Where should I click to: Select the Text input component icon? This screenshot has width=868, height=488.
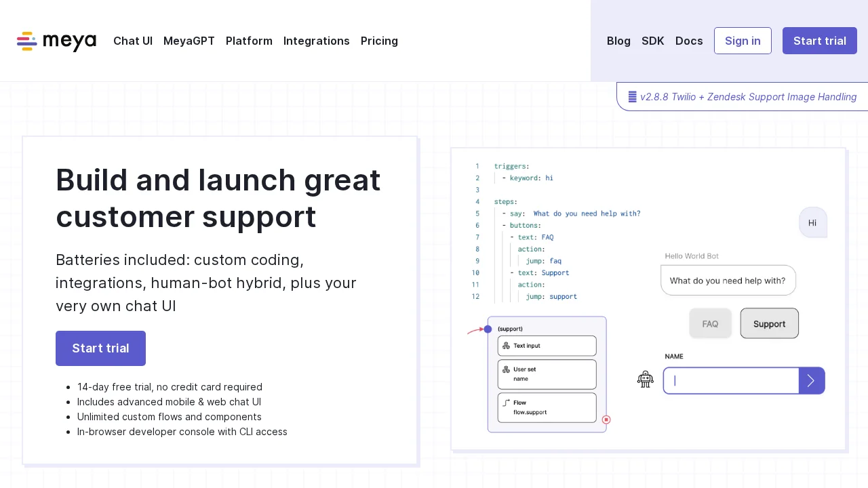point(506,346)
